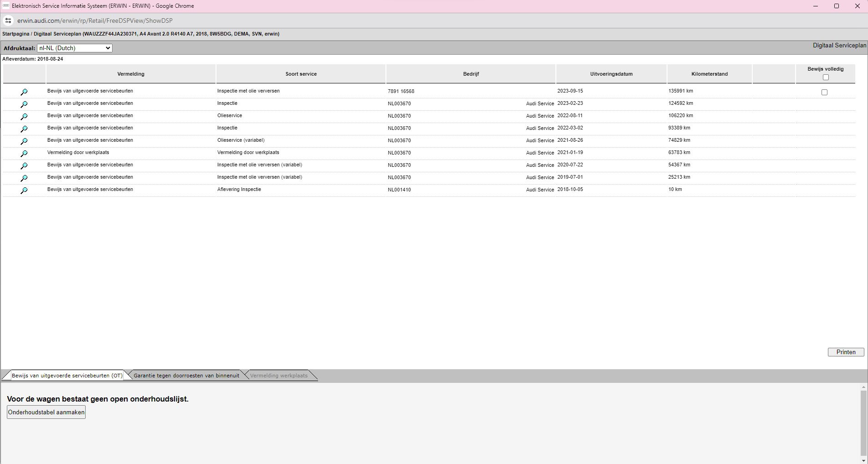Click the Printen button
Screen dimensions: 868x464
846,352
